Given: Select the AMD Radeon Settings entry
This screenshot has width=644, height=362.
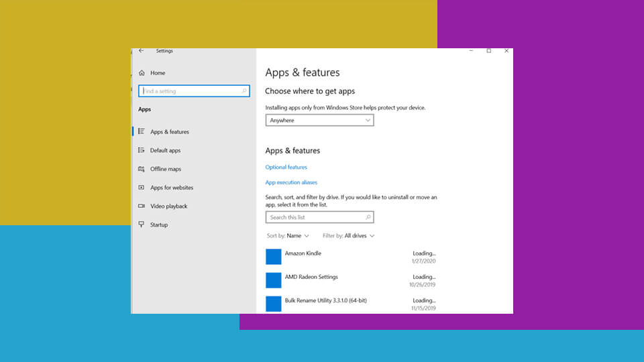Looking at the screenshot, I should pyautogui.click(x=351, y=280).
